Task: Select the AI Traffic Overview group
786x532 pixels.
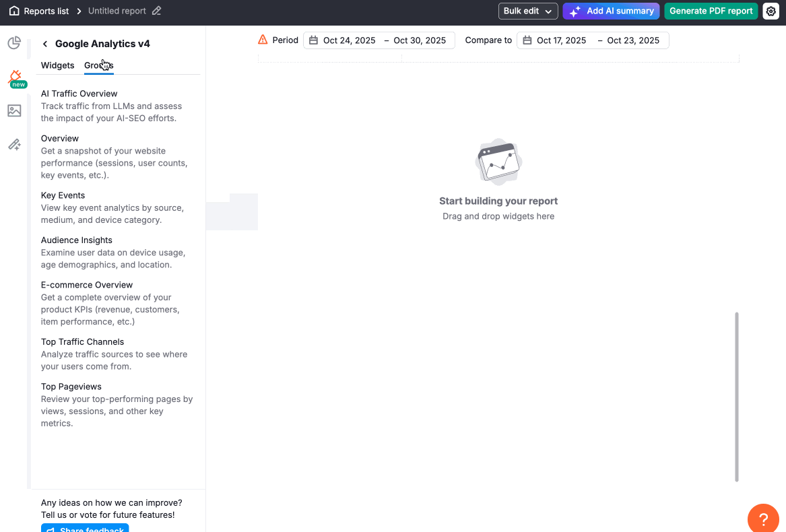Action: [79, 94]
